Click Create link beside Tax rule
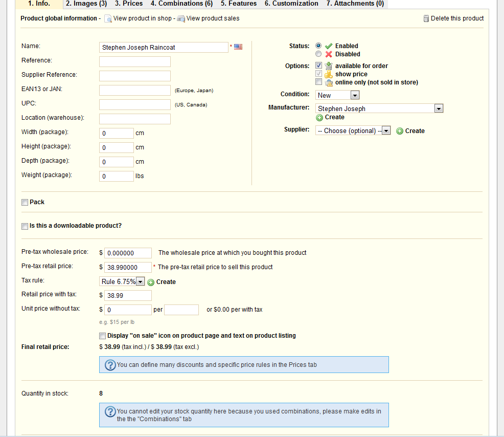504x437 pixels. [166, 282]
